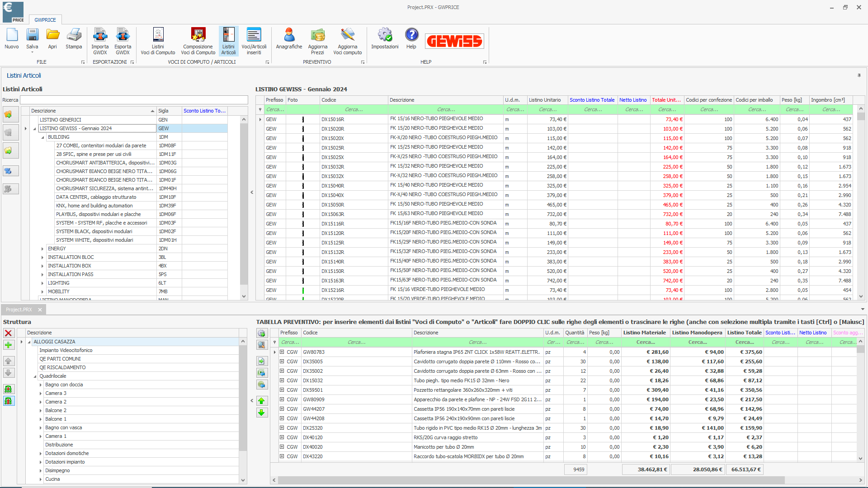The image size is (868, 488).
Task: Click the Descrizione Cerca filter field in the price list
Action: coord(446,109)
